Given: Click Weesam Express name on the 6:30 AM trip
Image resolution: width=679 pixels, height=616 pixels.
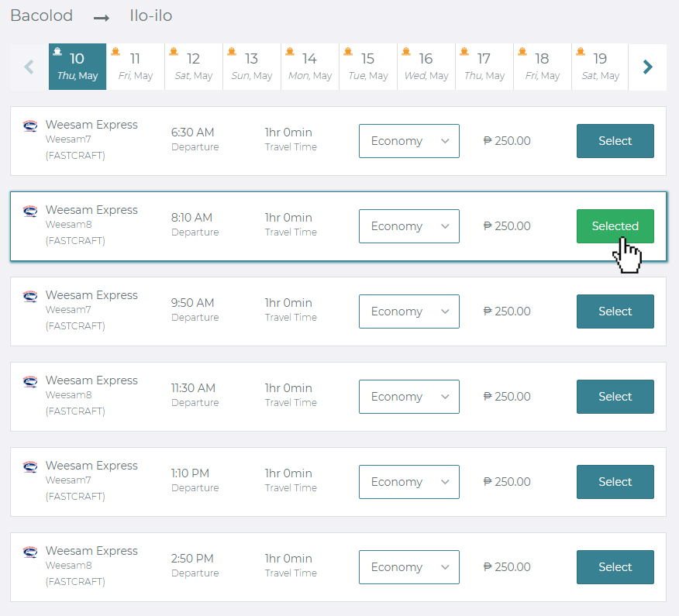Looking at the screenshot, I should (x=91, y=125).
